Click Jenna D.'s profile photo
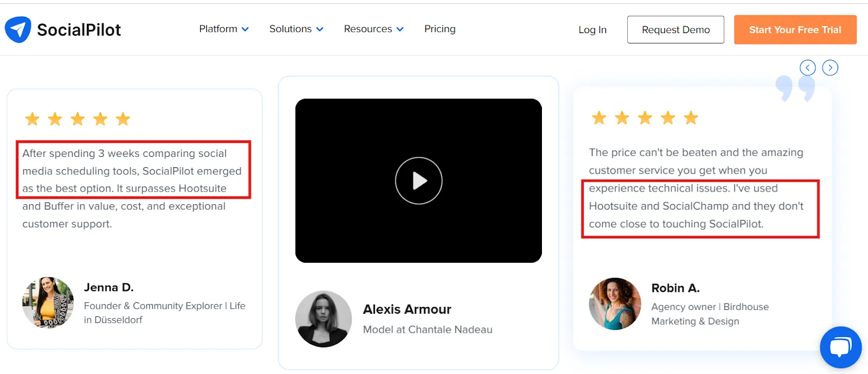The width and height of the screenshot is (868, 374). (48, 303)
